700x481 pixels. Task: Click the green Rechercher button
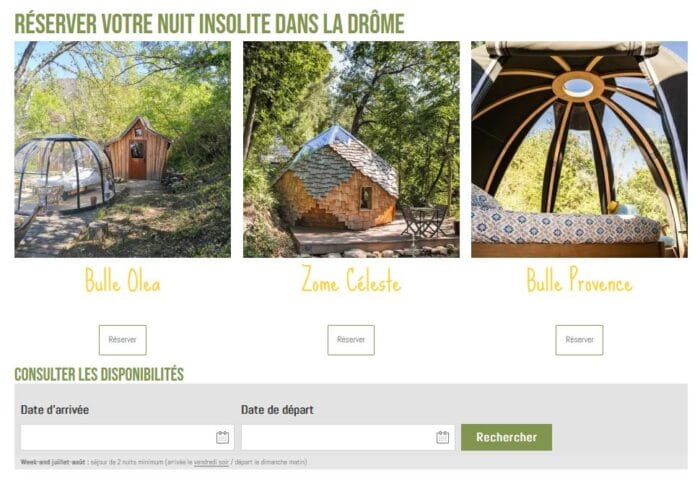point(507,437)
